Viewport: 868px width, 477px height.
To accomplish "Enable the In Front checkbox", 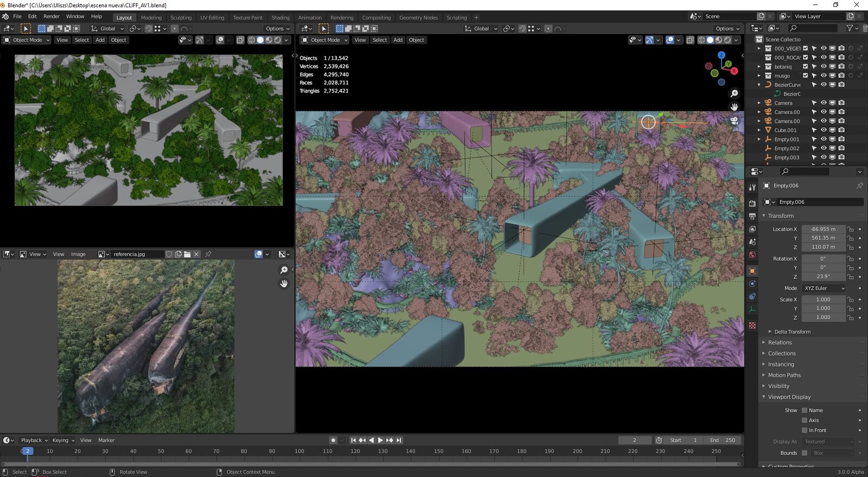I will click(805, 430).
